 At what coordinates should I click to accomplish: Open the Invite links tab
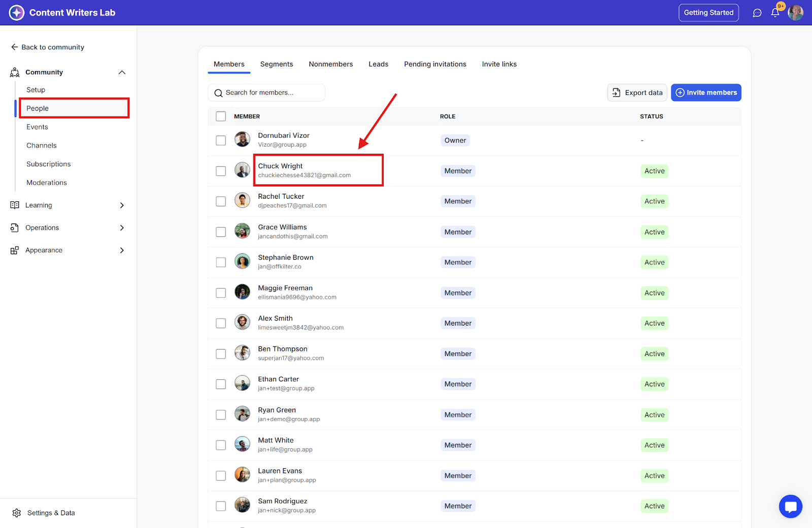coord(499,64)
